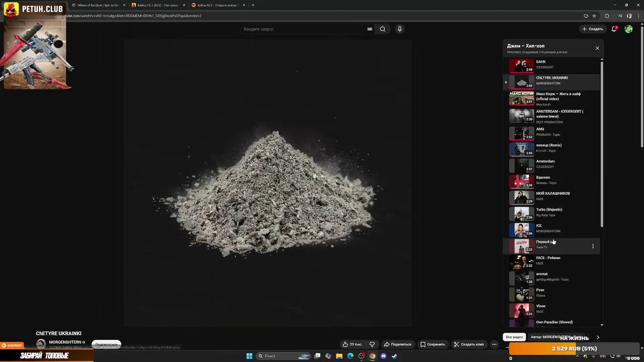Play БАНК by ICEGERGERT in playlist

(x=552, y=66)
